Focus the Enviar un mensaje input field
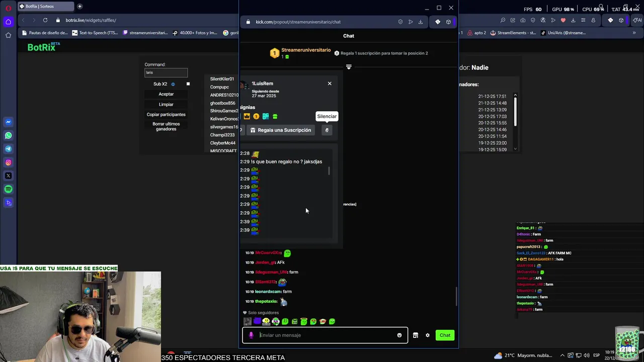Screen dimensions: 644x362 pos(326,335)
